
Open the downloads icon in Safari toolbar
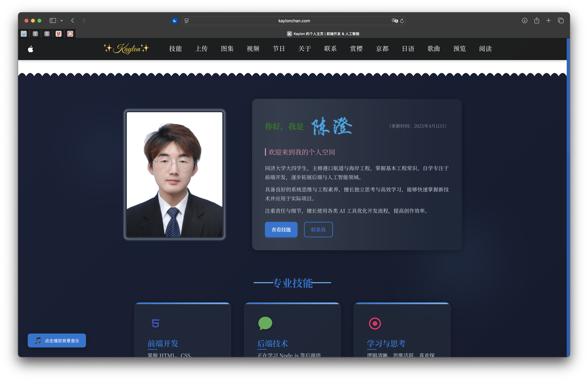[x=525, y=21]
